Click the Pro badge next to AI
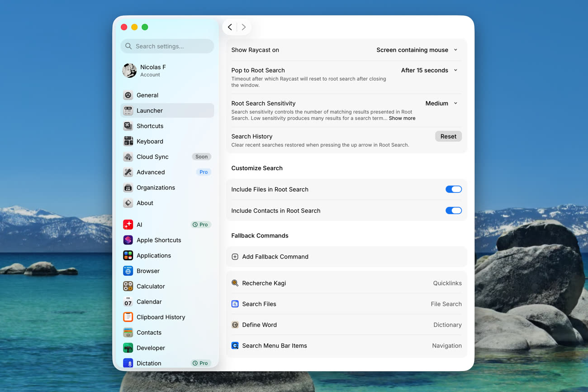 (201, 225)
